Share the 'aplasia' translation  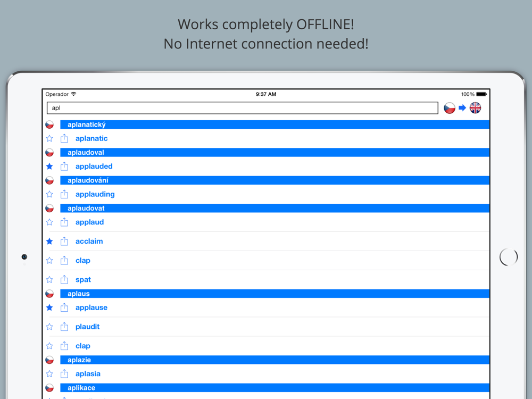(x=64, y=374)
